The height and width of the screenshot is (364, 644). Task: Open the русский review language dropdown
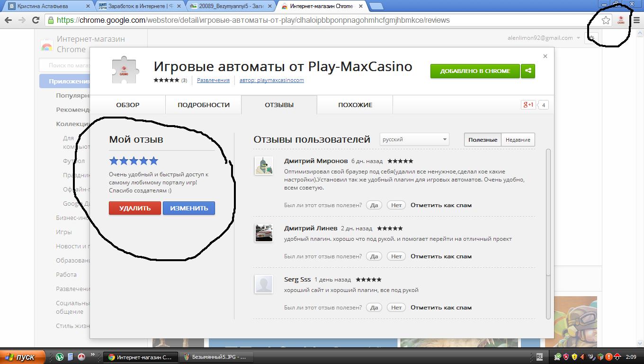point(414,139)
